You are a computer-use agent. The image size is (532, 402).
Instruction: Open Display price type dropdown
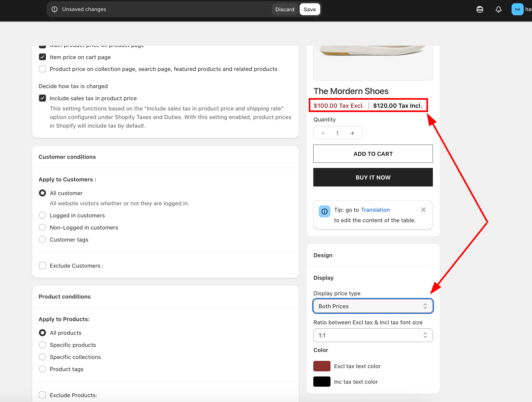(x=373, y=306)
